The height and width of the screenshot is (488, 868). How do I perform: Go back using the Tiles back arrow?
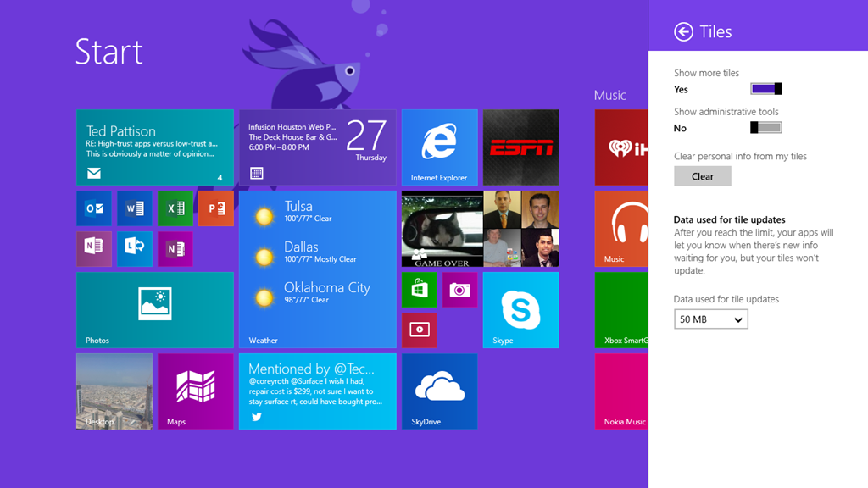(683, 31)
